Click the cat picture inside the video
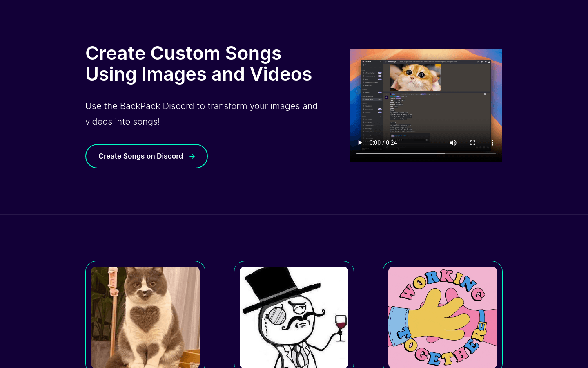This screenshot has width=588, height=368. 415,77
